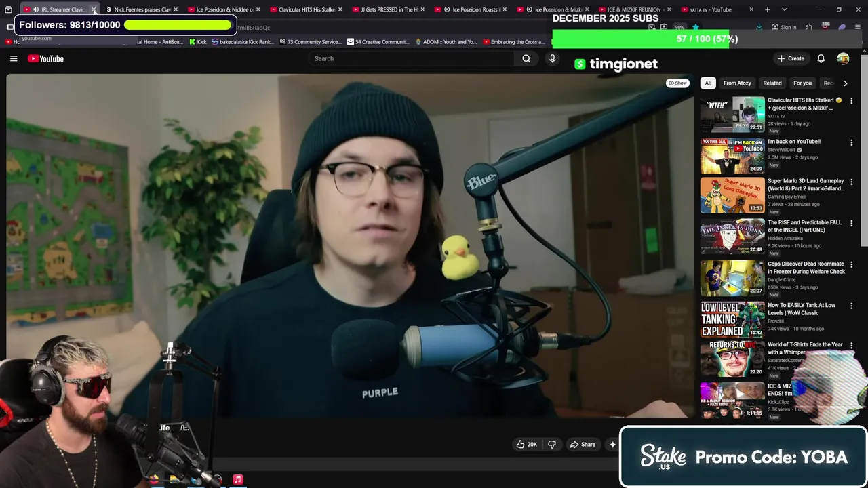
Task: Open The RISE and Predictable FALL thumbnail
Action: pos(732,237)
